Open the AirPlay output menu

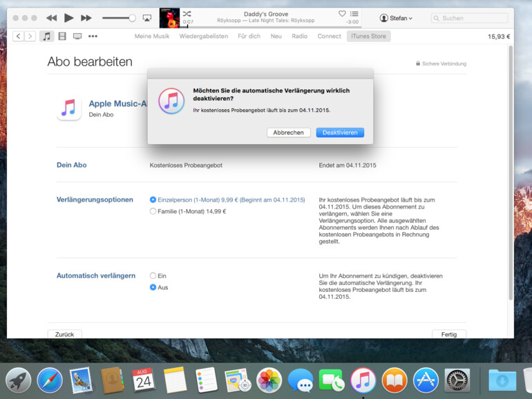click(x=147, y=18)
